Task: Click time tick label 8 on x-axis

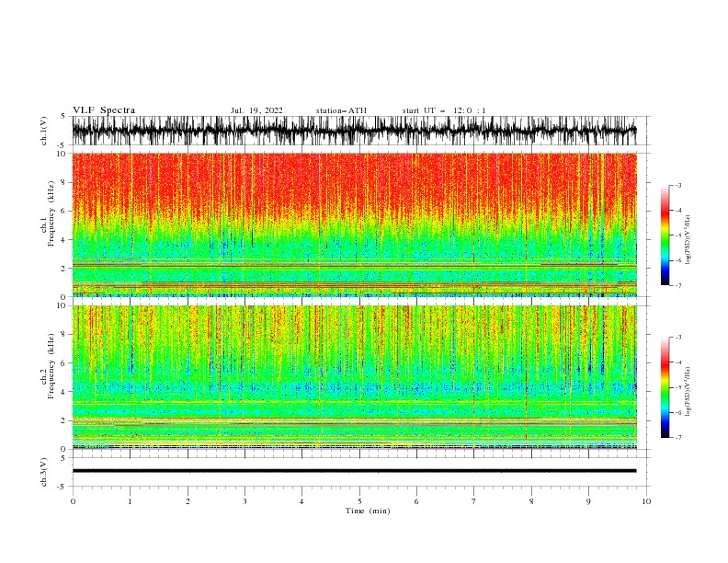Action: point(531,501)
